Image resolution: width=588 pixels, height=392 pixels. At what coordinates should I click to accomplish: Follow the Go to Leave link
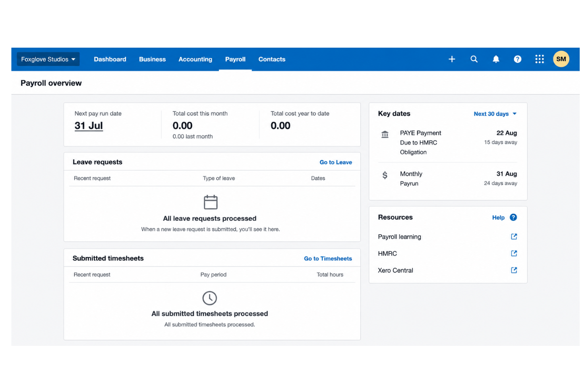tap(336, 162)
